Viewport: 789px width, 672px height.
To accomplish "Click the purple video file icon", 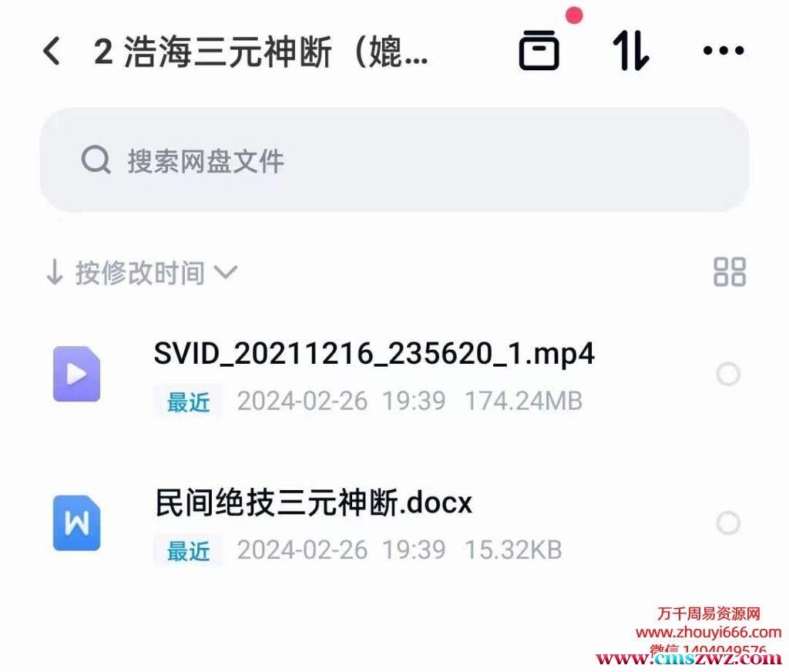I will [76, 374].
